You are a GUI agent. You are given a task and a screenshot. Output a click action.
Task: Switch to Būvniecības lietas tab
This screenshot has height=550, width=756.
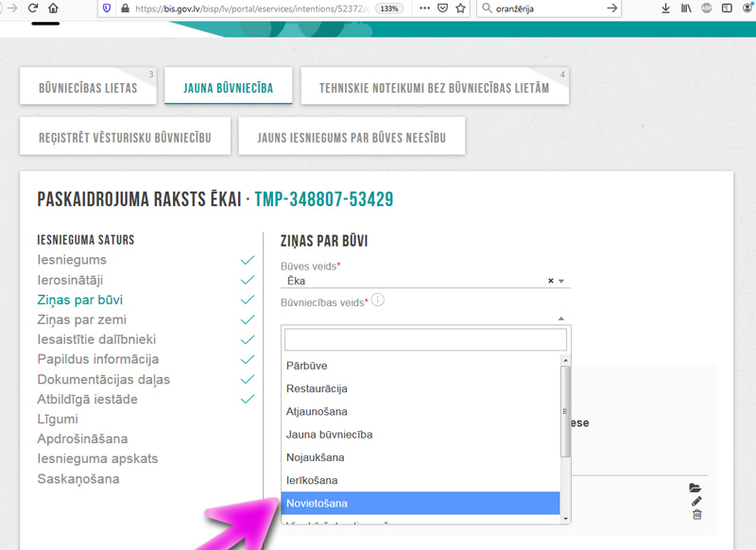coord(88,88)
